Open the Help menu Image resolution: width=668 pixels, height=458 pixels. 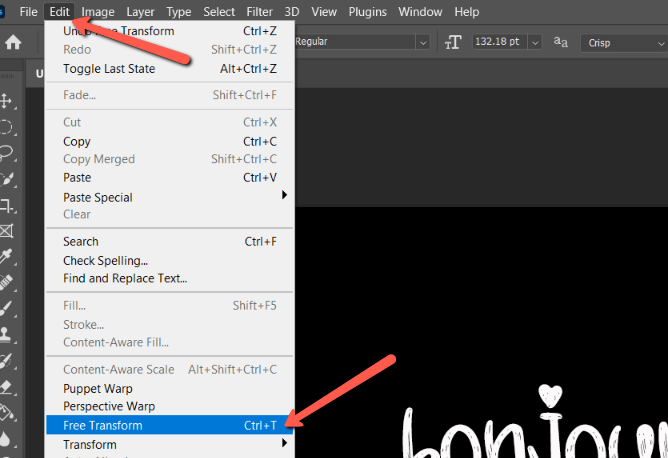[x=466, y=12]
